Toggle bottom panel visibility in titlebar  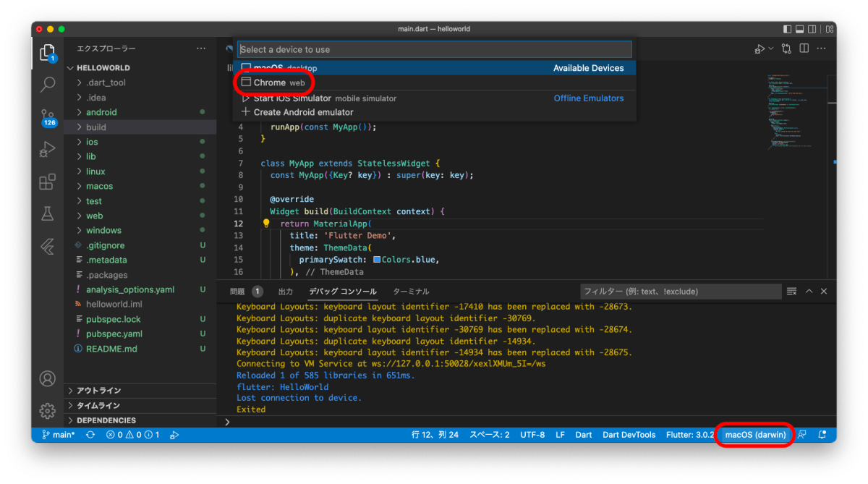tap(801, 29)
